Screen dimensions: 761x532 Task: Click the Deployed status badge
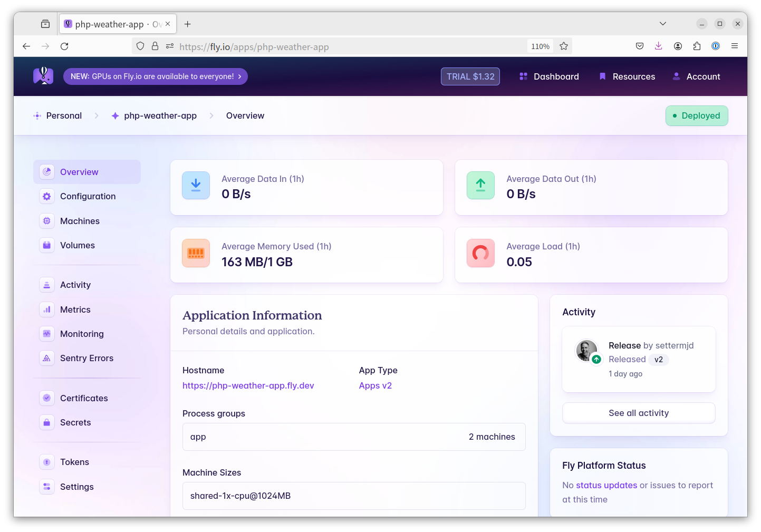point(697,115)
